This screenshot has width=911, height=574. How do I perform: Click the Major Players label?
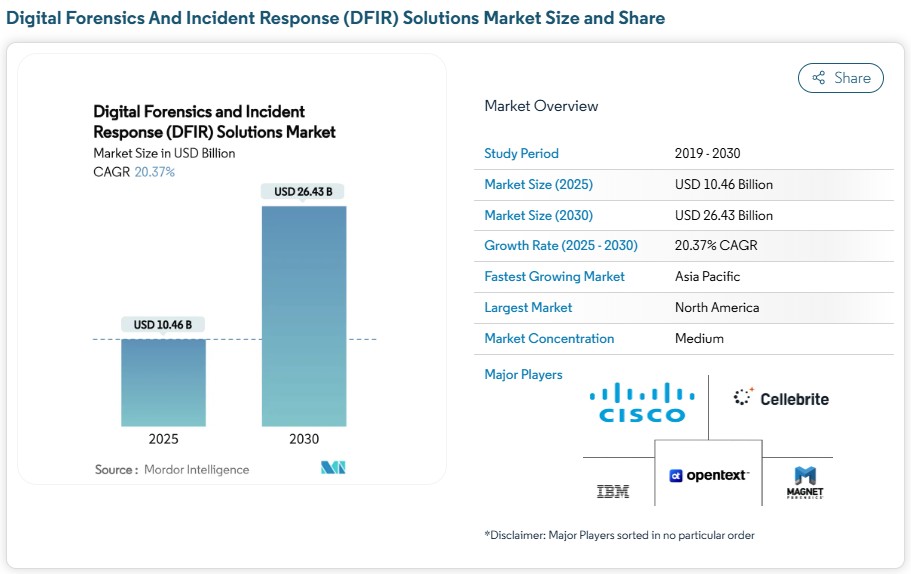(523, 375)
